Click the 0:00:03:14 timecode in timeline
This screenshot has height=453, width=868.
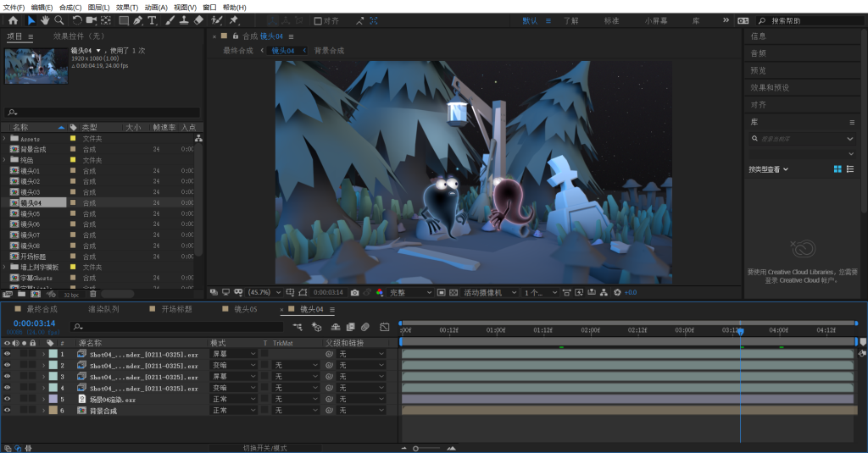pyautogui.click(x=34, y=323)
